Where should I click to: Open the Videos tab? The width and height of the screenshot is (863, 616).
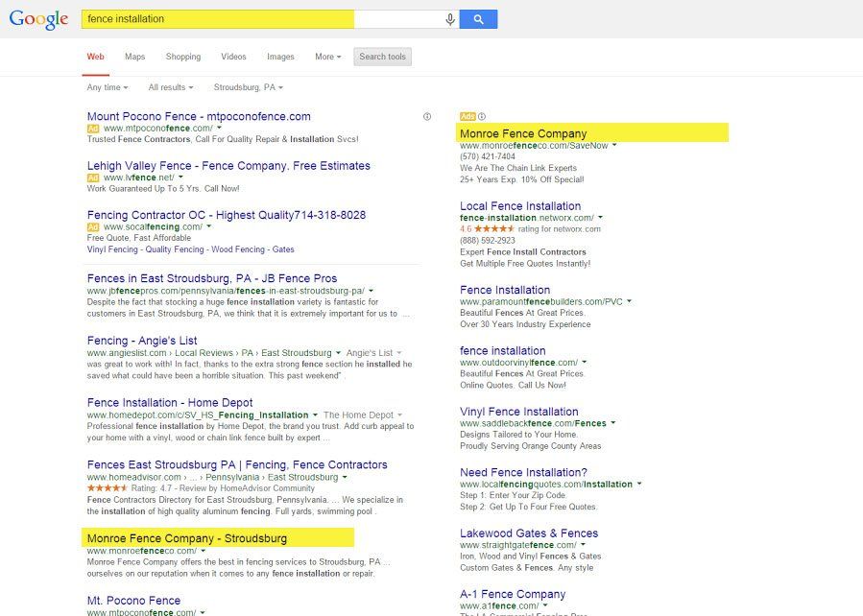(233, 57)
